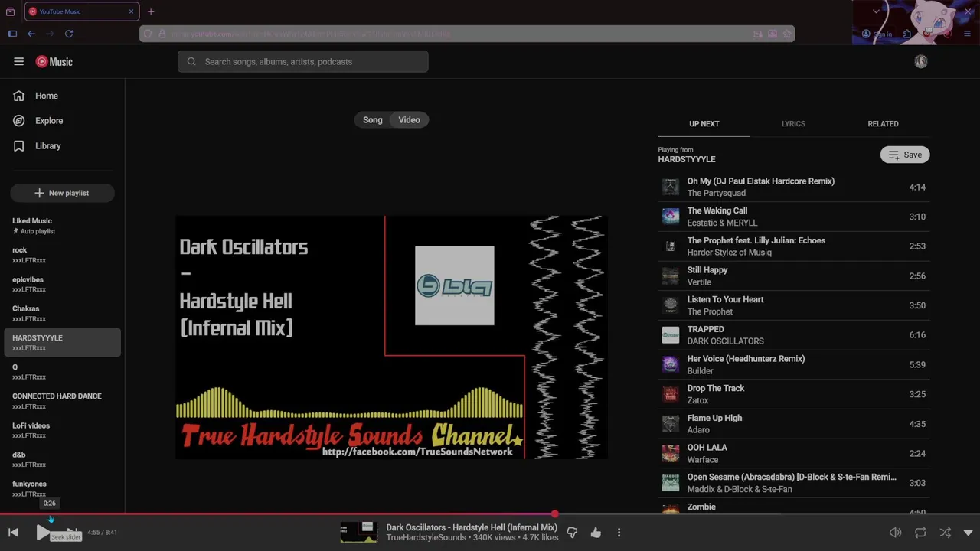The height and width of the screenshot is (551, 980).
Task: Play The Prophet feat. Lilly Julian: Echoes
Action: (x=794, y=246)
